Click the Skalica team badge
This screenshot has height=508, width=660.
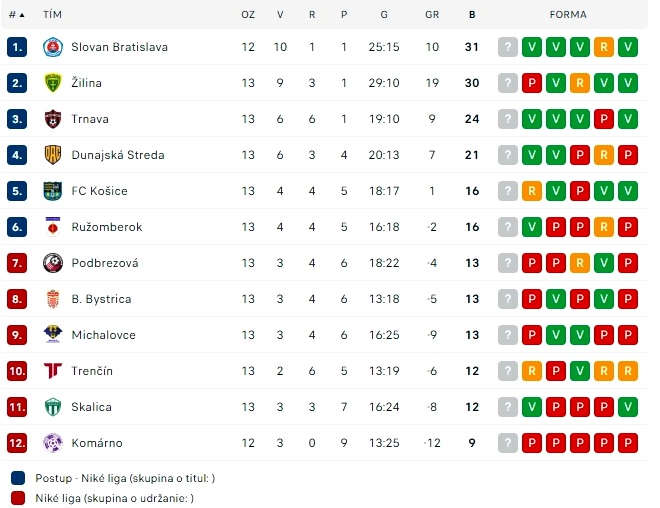click(x=52, y=407)
